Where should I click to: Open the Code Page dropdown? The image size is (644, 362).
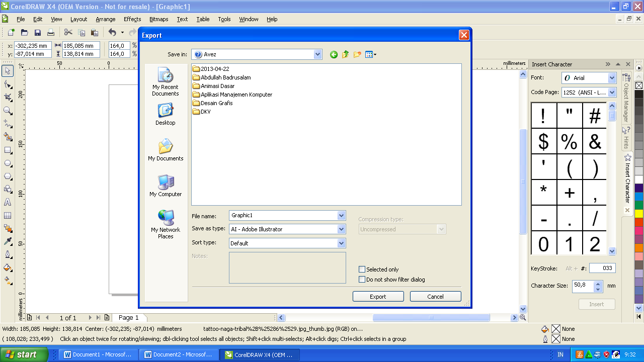click(612, 93)
